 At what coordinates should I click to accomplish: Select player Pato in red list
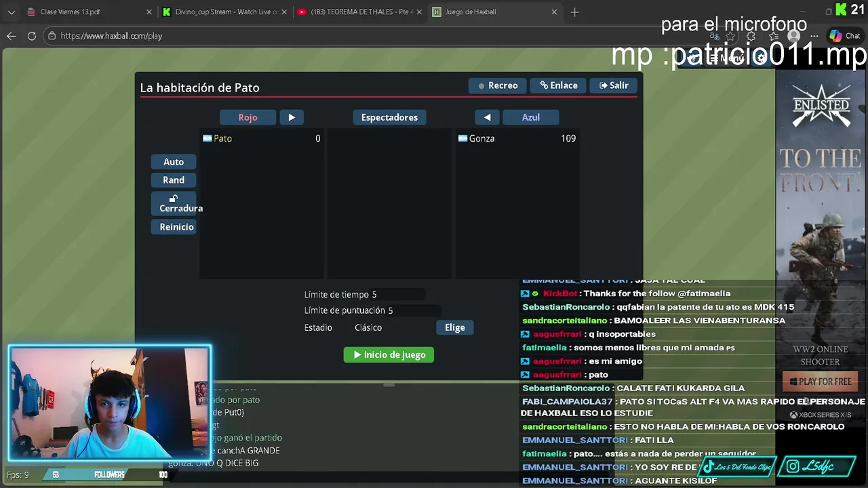click(262, 138)
